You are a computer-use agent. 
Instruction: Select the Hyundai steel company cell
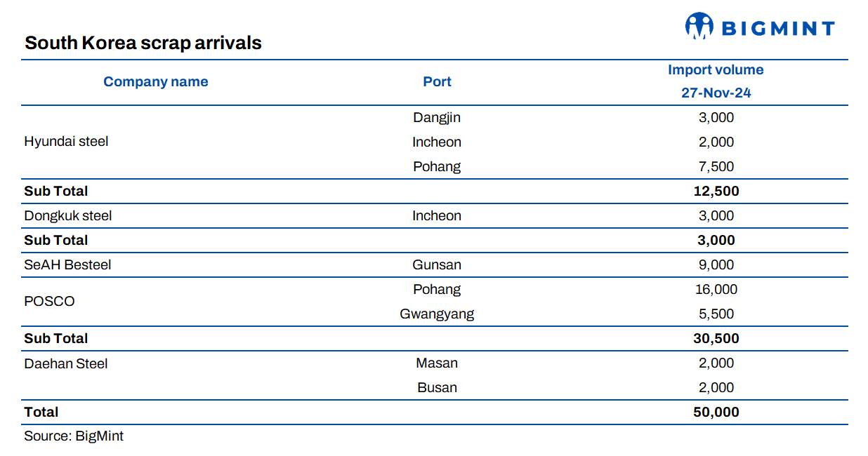pos(66,142)
